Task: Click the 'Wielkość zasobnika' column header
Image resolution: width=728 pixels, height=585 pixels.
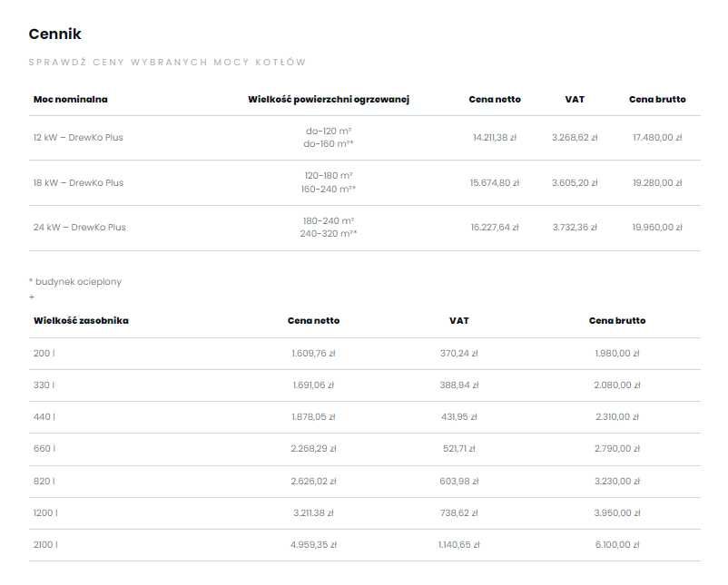Action: 81,320
